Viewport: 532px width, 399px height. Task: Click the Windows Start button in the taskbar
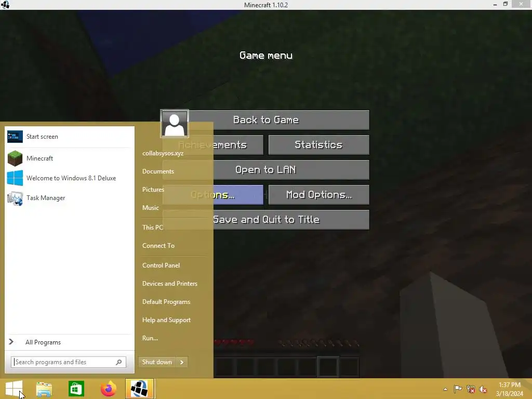[14, 389]
